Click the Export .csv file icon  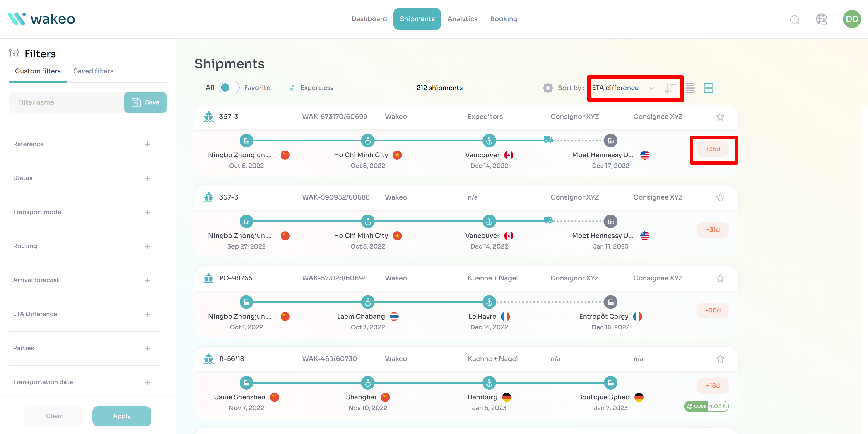[292, 88]
